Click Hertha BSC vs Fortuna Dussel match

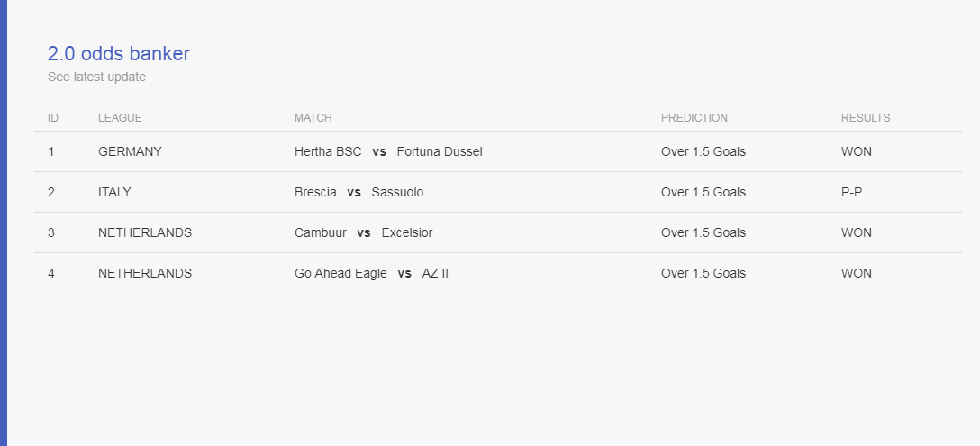point(388,151)
